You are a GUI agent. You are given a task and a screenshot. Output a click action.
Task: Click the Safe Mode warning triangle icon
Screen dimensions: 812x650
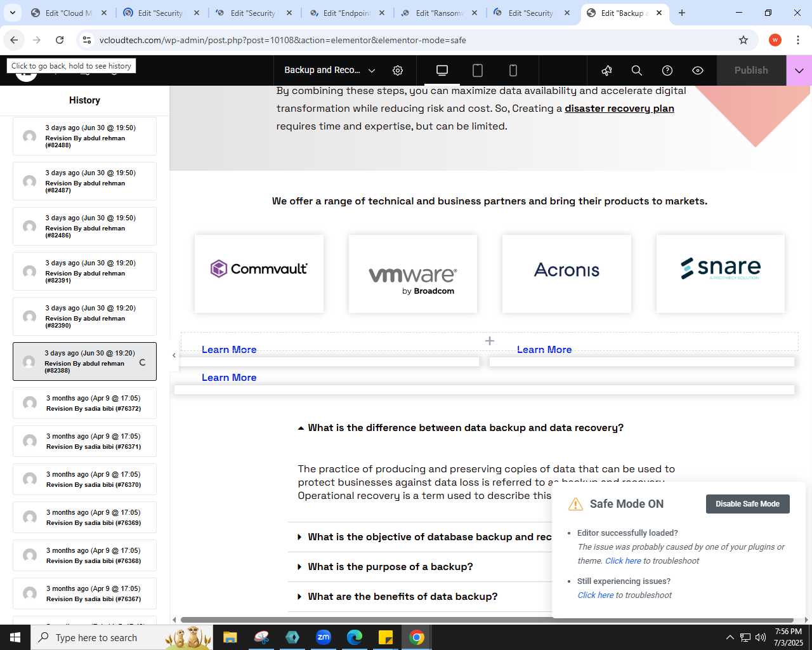point(575,504)
